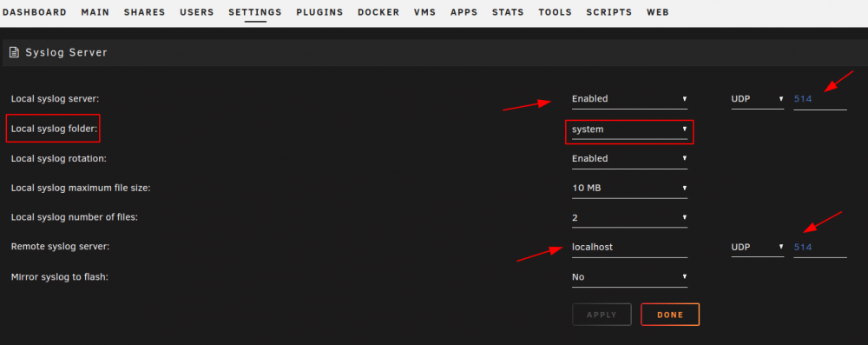Go to the Tools tab
The image size is (868, 345).
[x=556, y=12]
